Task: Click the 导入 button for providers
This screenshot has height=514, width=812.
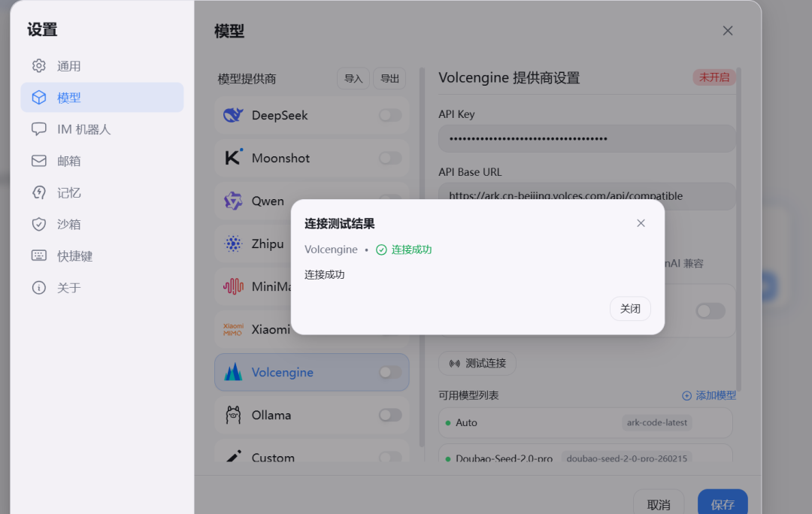Action: (x=353, y=79)
